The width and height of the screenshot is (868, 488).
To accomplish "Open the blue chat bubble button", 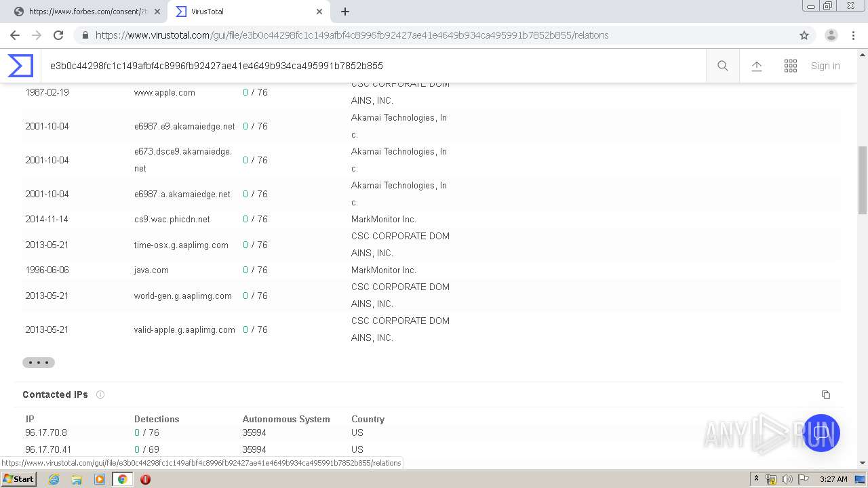I will 821,433.
